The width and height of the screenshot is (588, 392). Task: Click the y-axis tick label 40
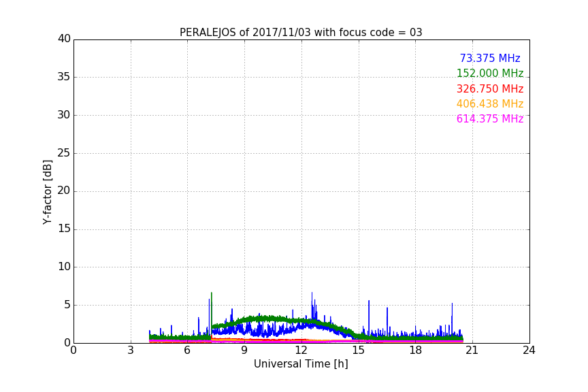(x=64, y=39)
